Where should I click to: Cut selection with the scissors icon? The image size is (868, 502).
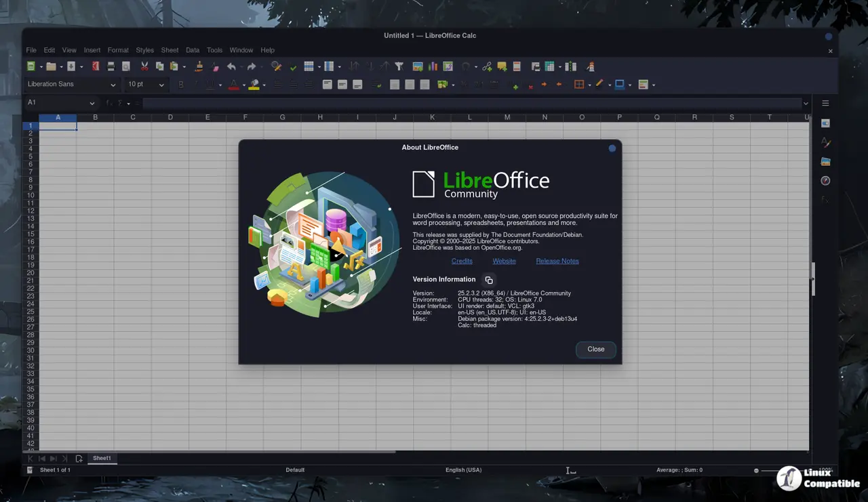[144, 66]
